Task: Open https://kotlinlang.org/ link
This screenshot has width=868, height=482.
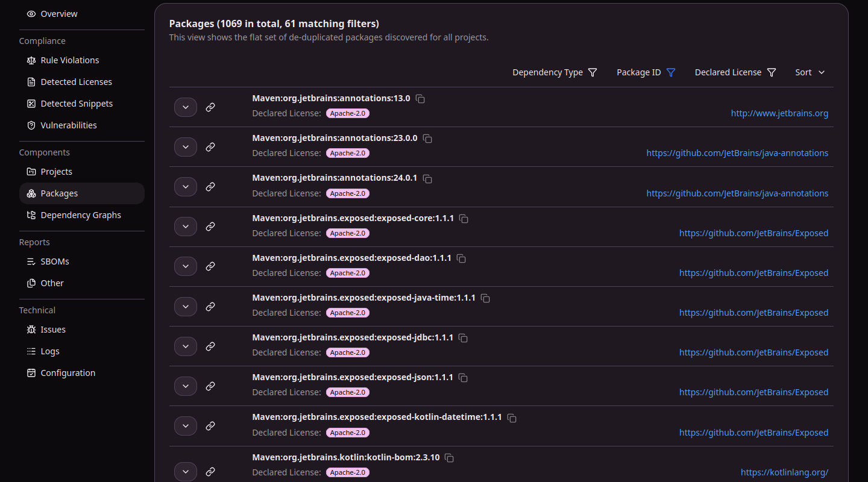Action: click(784, 472)
